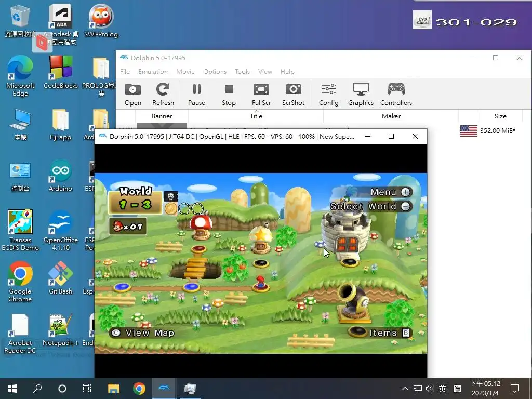Take a screenshot with ScrShot
The image size is (532, 399).
pyautogui.click(x=293, y=95)
